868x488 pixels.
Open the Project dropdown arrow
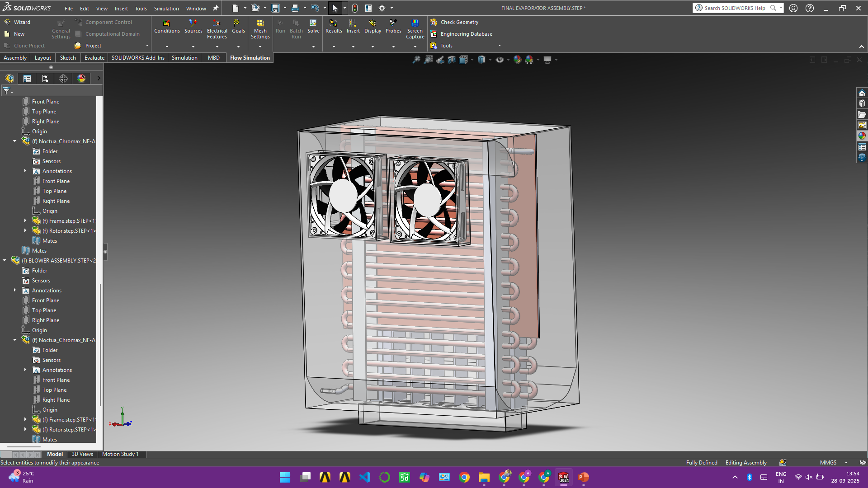[x=147, y=46]
